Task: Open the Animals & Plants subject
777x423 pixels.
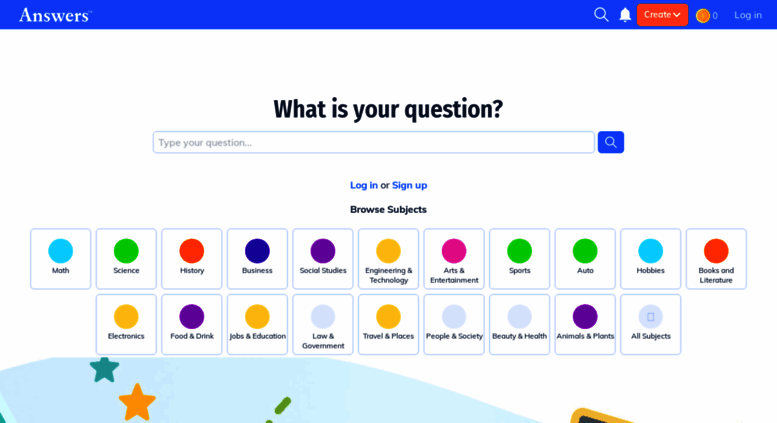Action: (585, 324)
